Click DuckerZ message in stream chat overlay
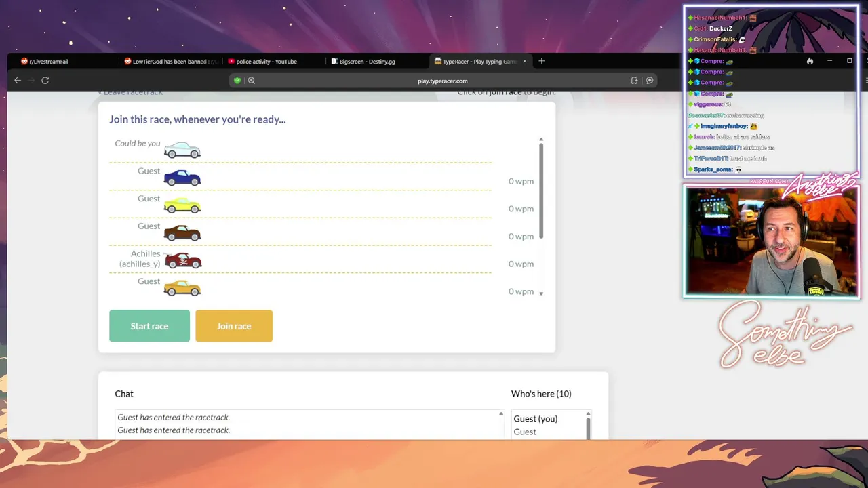The height and width of the screenshot is (488, 868). [709, 28]
